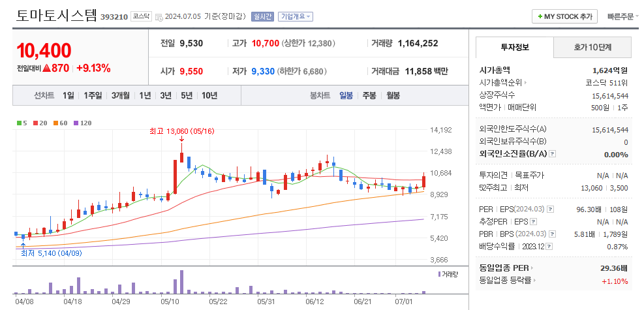The width and height of the screenshot is (644, 310).
Task: Click the 거래량 value 1,164,252
Action: [418, 44]
